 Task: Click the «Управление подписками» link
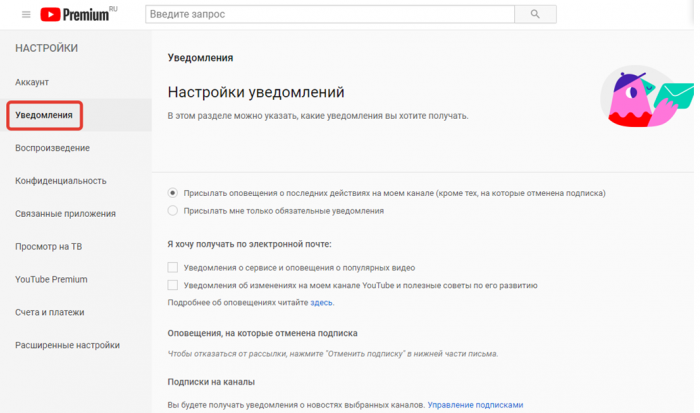click(x=475, y=405)
